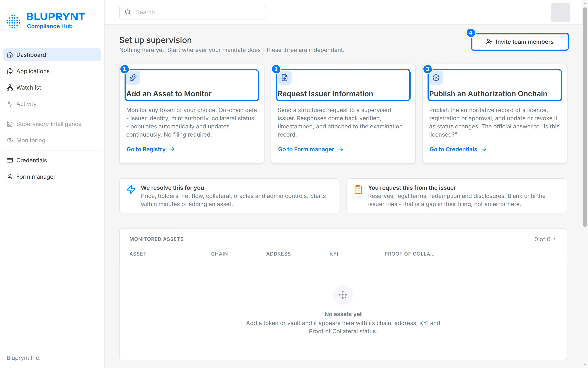Click into the Search field
588x368 pixels.
[193, 12]
